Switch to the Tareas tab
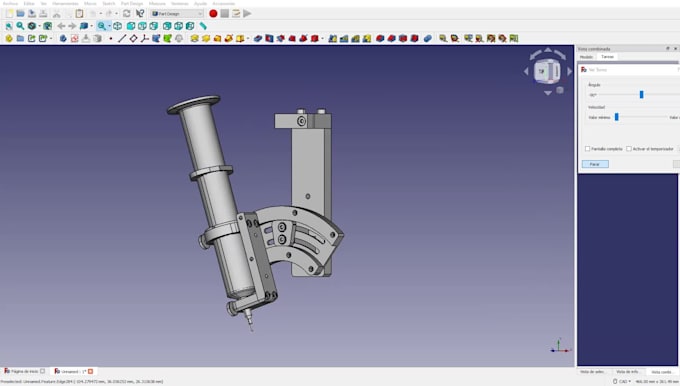This screenshot has height=386, width=680. pos(608,57)
